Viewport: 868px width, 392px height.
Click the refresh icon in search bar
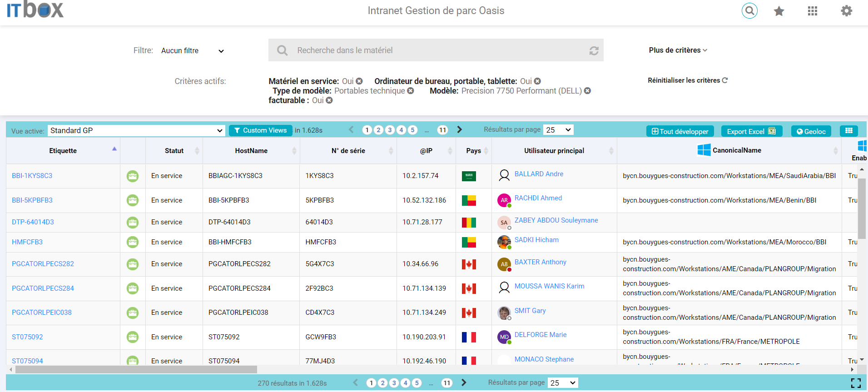[594, 50]
